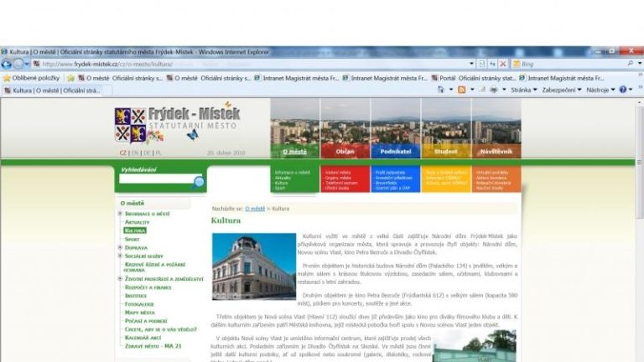Viewport: 644px width, 362px height.
Task: Open first 'O městě Oficiální stránky' favorite
Action: pos(121,78)
